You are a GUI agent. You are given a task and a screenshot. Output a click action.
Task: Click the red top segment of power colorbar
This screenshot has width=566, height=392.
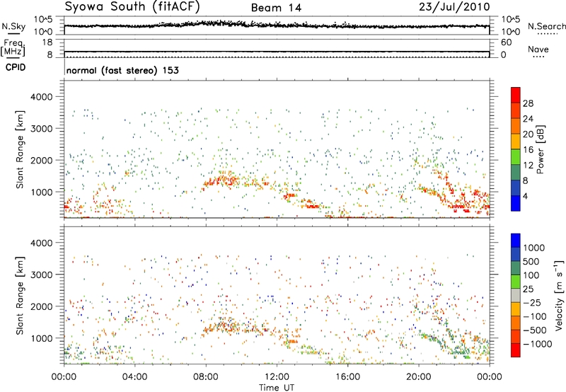point(516,95)
